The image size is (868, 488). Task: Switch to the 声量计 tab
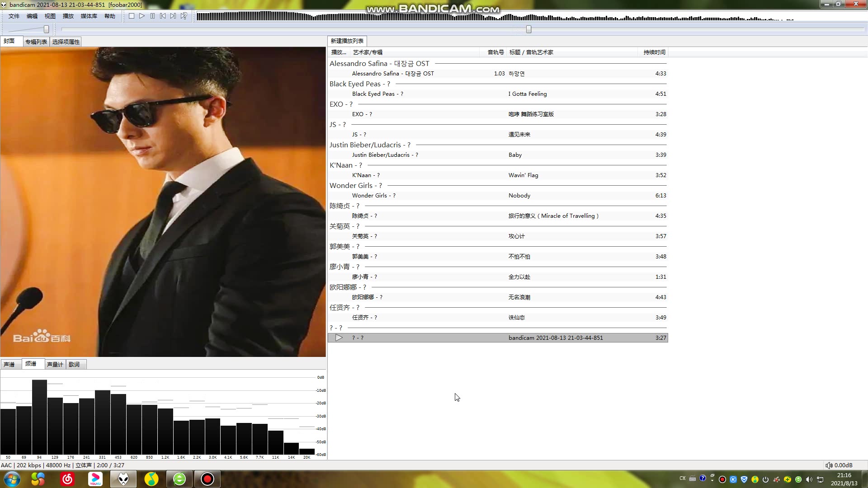(x=55, y=364)
